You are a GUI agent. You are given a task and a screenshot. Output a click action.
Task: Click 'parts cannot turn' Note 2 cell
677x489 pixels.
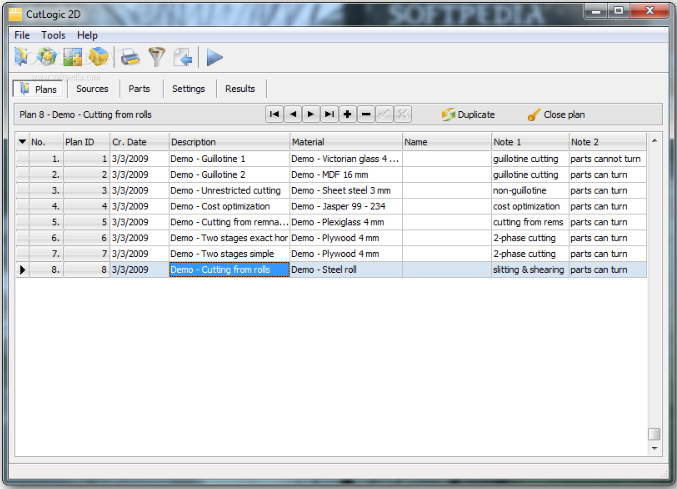[x=608, y=159]
